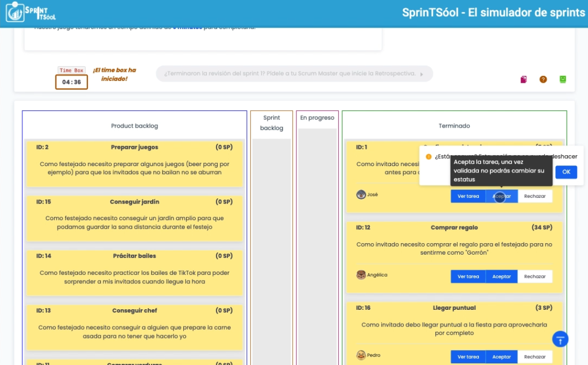Select the Preparar juegos backlog card
Image resolution: width=588 pixels, height=365 pixels.
pyautogui.click(x=134, y=163)
